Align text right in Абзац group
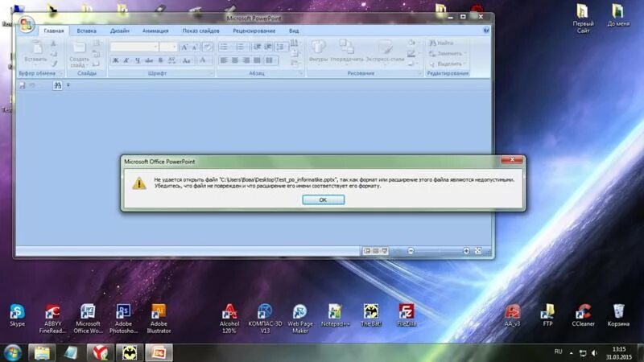Screen dimensions: 644x362 pyautogui.click(x=246, y=60)
